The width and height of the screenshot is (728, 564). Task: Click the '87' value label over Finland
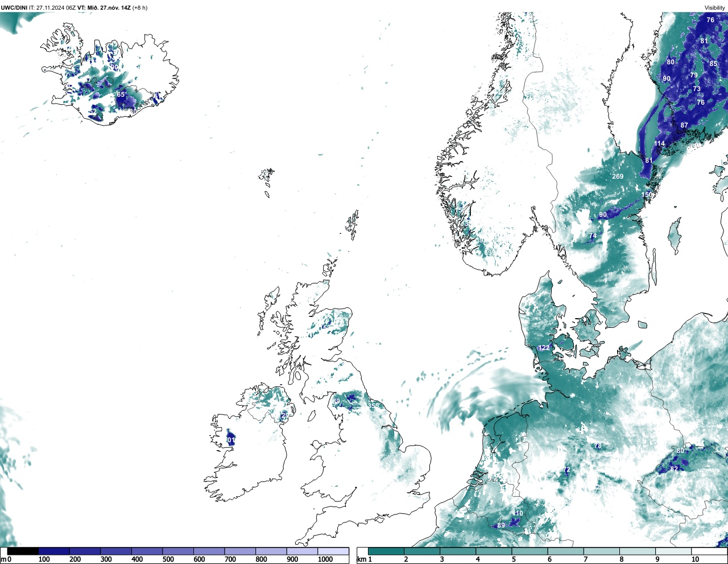click(x=684, y=125)
